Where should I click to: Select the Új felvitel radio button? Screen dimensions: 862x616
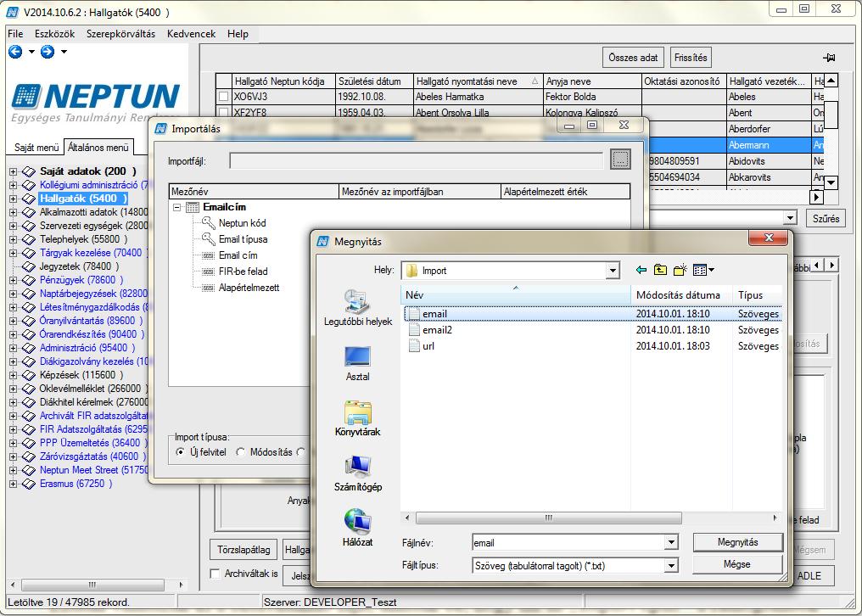pyautogui.click(x=181, y=452)
